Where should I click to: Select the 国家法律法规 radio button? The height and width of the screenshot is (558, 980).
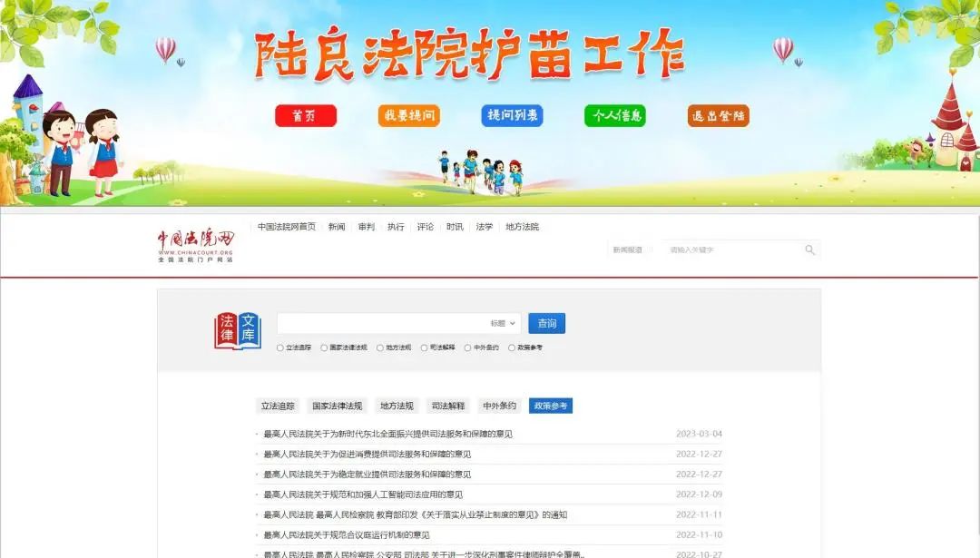pyautogui.click(x=324, y=348)
